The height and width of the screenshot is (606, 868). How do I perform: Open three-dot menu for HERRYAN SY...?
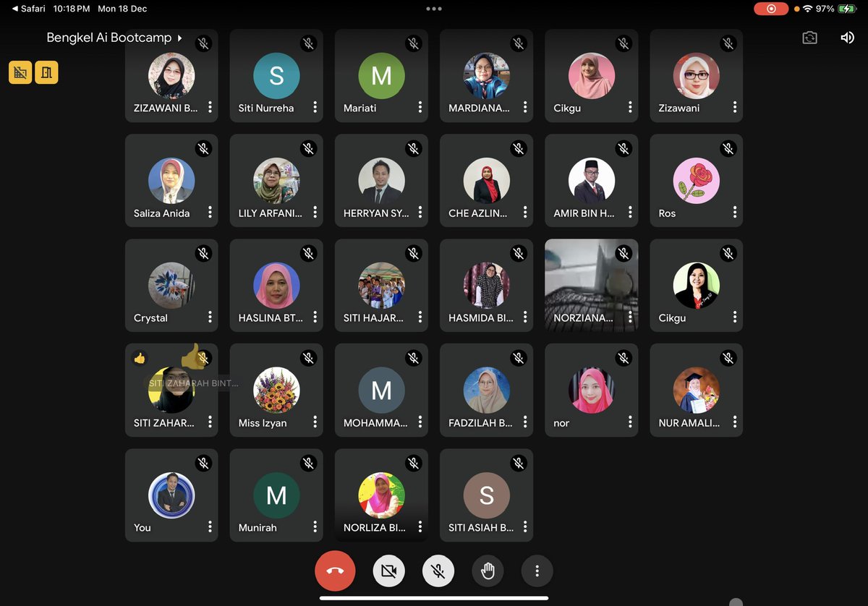420,213
